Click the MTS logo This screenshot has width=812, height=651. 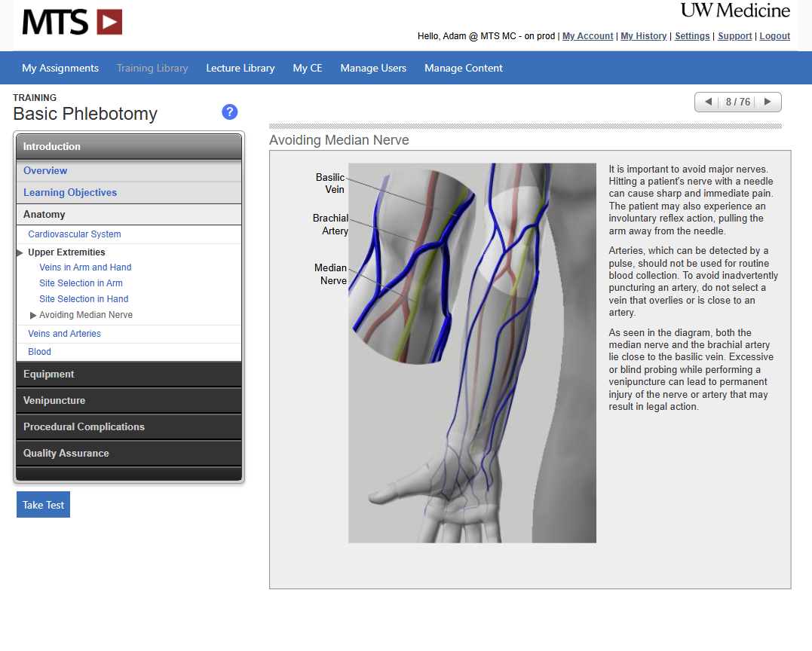72,22
